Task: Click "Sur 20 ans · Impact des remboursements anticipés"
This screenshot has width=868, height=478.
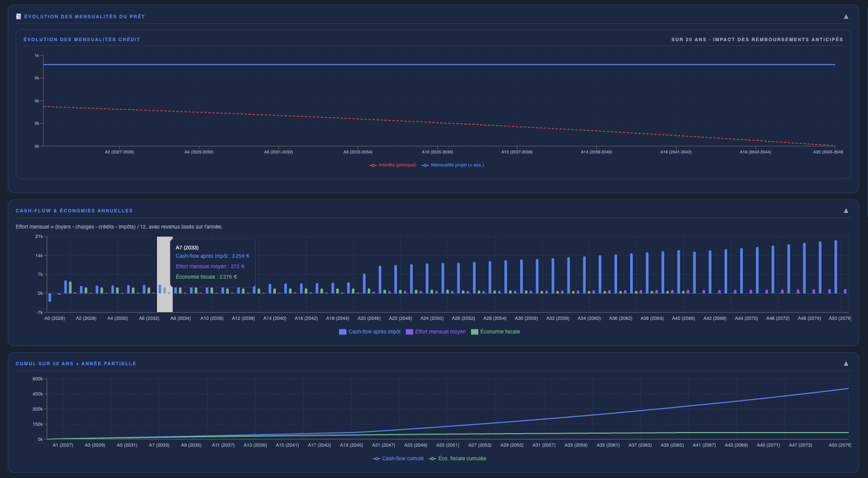Action: pos(756,39)
